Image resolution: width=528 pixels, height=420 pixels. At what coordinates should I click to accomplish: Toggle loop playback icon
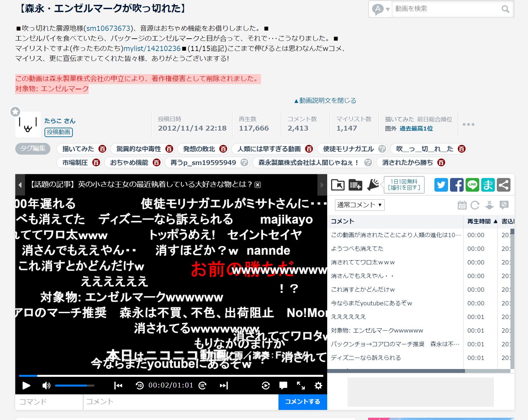266,386
